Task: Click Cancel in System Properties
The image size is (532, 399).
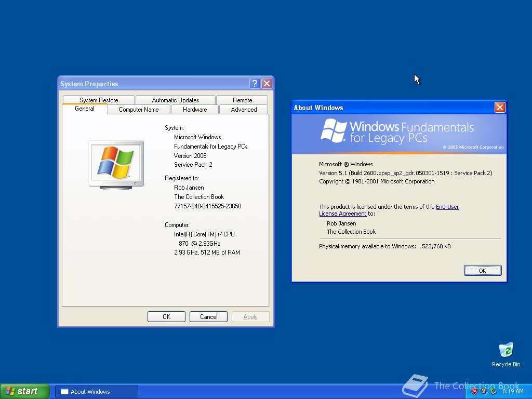Action: pyautogui.click(x=208, y=316)
